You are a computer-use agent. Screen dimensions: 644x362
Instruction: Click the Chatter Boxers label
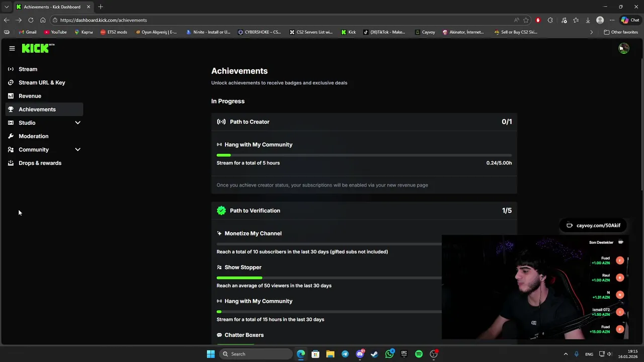pyautogui.click(x=244, y=335)
